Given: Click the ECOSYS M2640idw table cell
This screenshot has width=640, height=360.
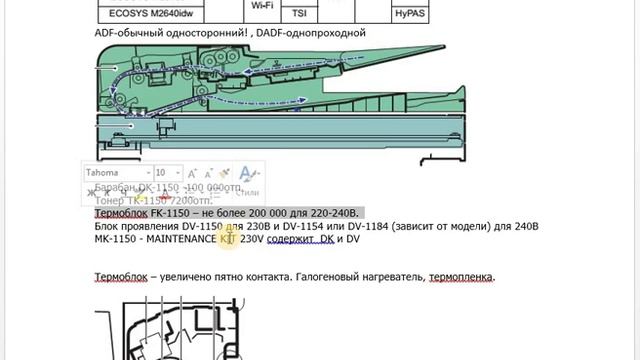Looking at the screenshot, I should (151, 13).
